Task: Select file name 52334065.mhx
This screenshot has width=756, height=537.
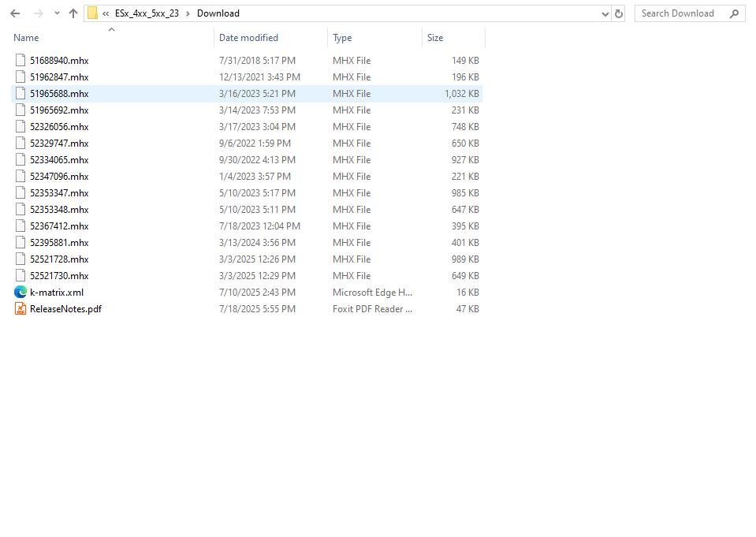Action: tap(59, 160)
